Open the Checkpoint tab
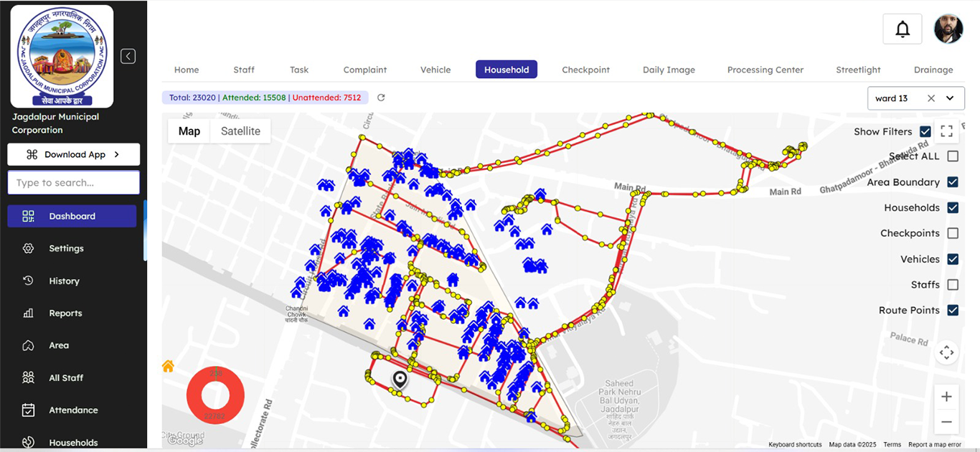Image resolution: width=980 pixels, height=452 pixels. pyautogui.click(x=585, y=70)
